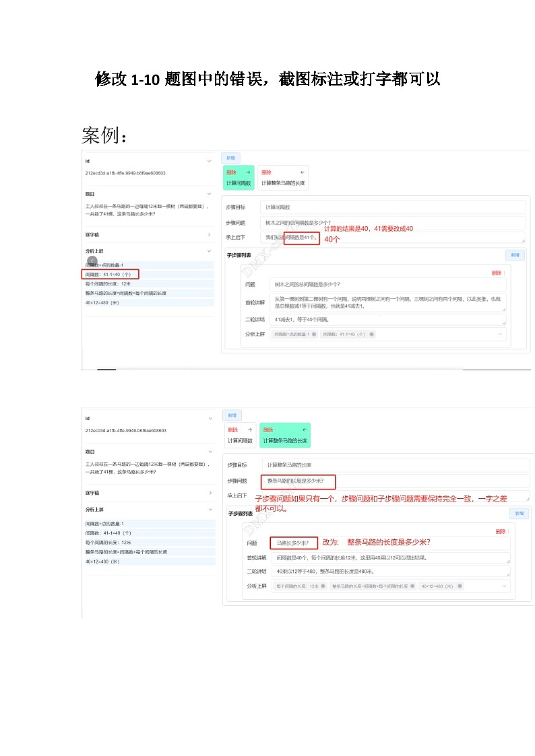This screenshot has height=756, width=535.
Task: Click 删除 on the green 计算整条马路的长度 tab
Action: pyautogui.click(x=268, y=429)
